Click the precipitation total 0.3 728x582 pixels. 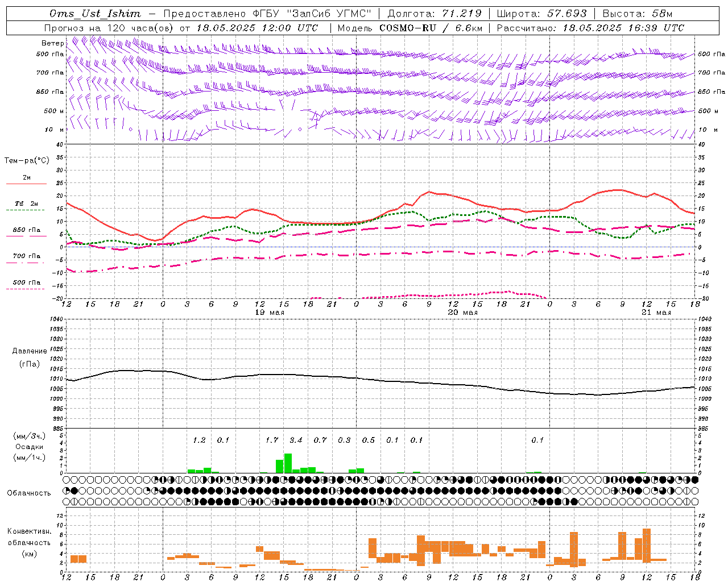click(x=344, y=440)
